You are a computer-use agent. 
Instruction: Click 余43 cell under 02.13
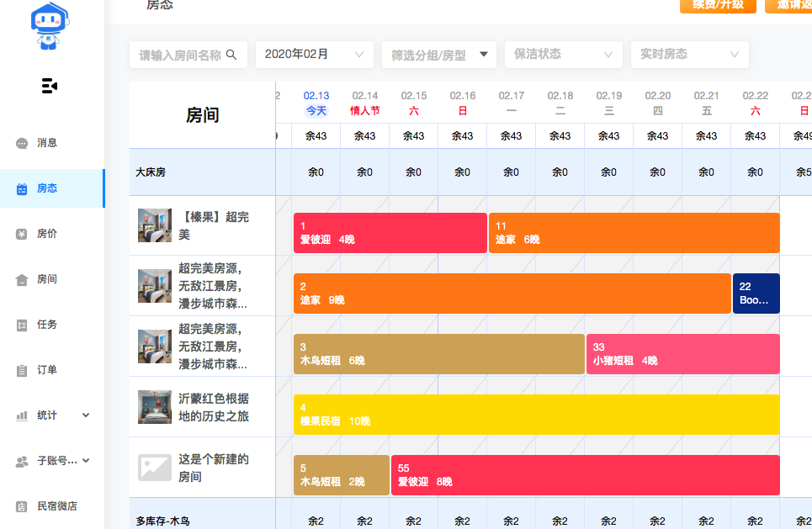pyautogui.click(x=316, y=136)
